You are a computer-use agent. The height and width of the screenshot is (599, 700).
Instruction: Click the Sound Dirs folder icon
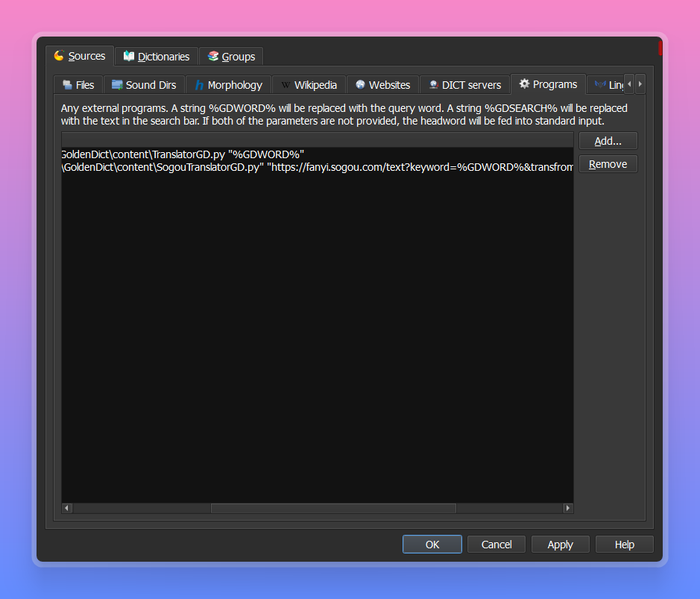tap(117, 84)
